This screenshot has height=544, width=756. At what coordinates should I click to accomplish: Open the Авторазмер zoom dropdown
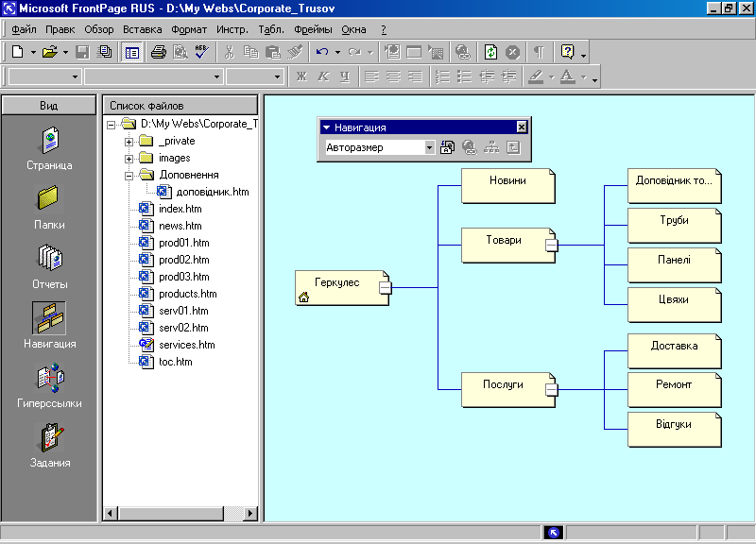429,147
